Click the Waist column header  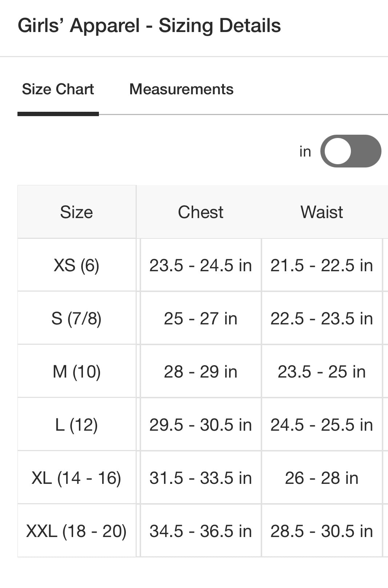(321, 212)
